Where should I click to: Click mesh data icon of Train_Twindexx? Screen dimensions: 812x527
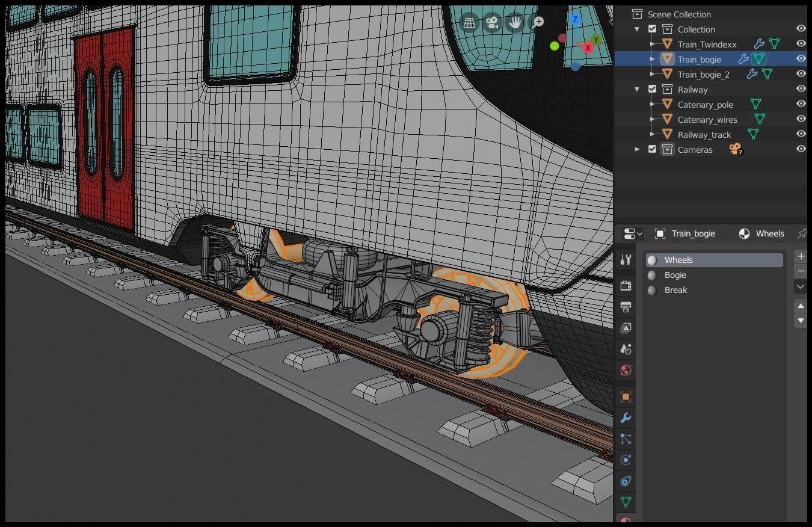[x=775, y=44]
